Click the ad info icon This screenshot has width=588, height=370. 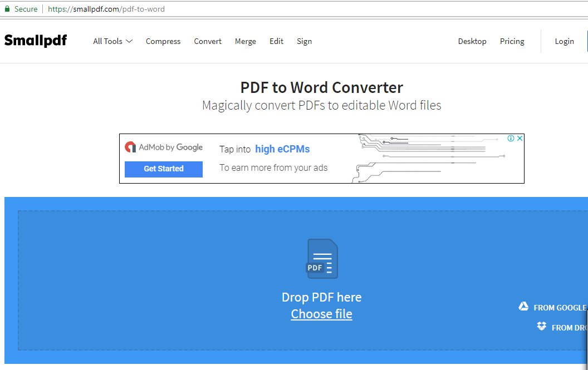[511, 139]
